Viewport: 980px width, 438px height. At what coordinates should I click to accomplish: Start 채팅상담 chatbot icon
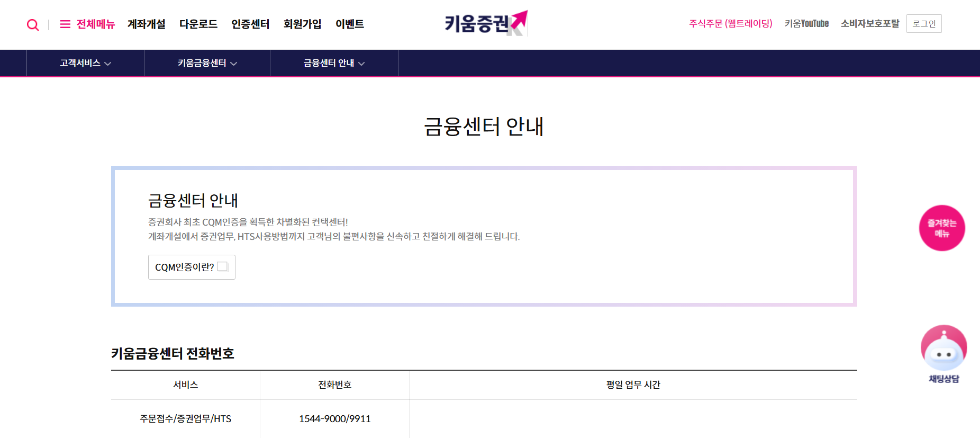pos(944,354)
